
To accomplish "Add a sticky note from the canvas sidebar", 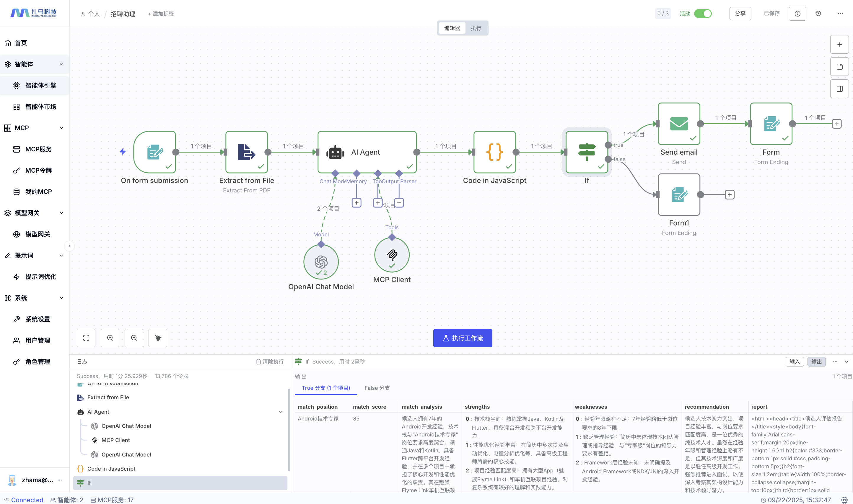I will (839, 67).
